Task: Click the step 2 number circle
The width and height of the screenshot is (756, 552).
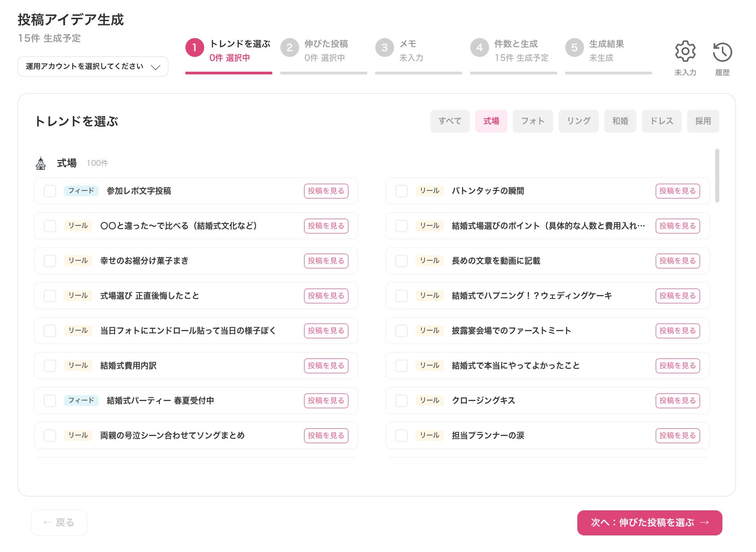Action: [x=290, y=47]
